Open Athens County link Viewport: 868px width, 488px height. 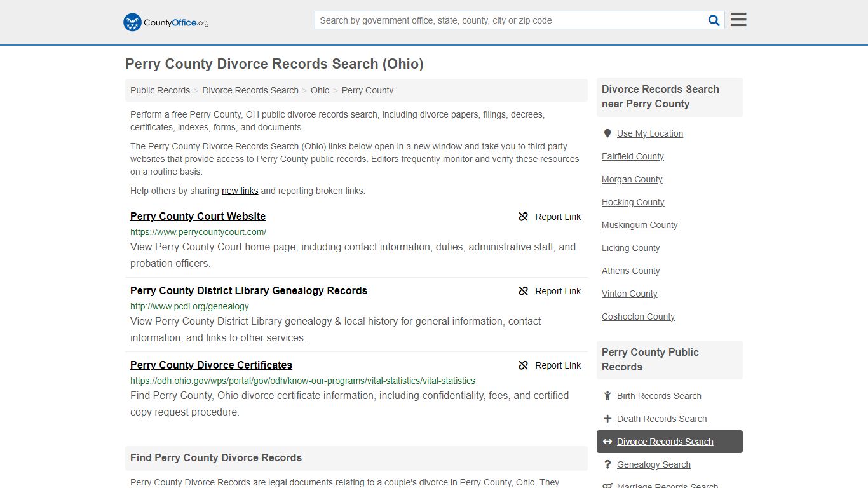[631, 271]
